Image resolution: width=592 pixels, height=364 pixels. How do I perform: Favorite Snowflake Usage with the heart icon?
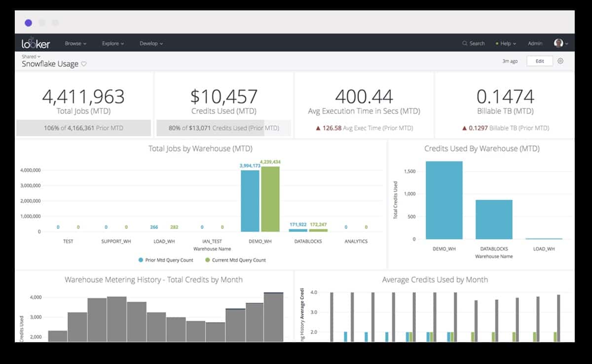click(84, 64)
